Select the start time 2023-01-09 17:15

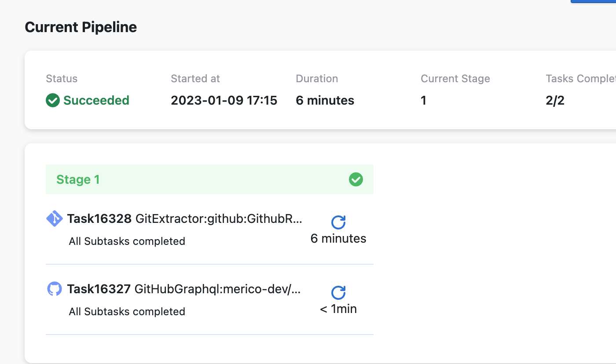[x=224, y=101]
